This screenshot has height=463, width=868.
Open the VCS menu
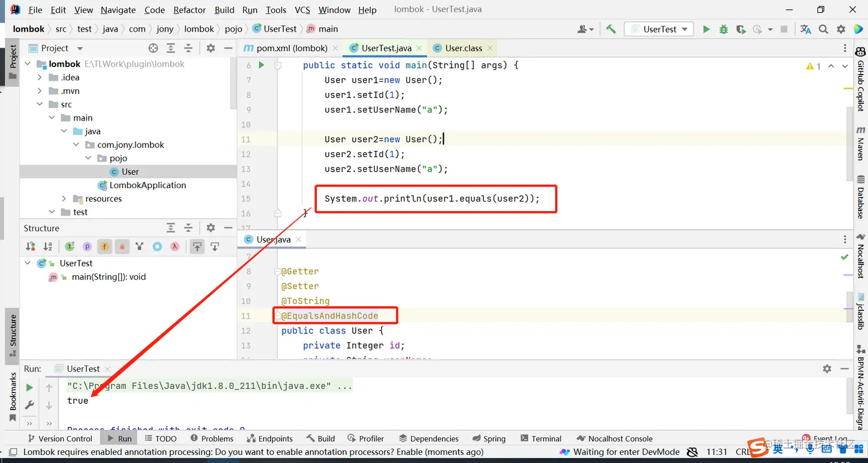click(x=303, y=10)
